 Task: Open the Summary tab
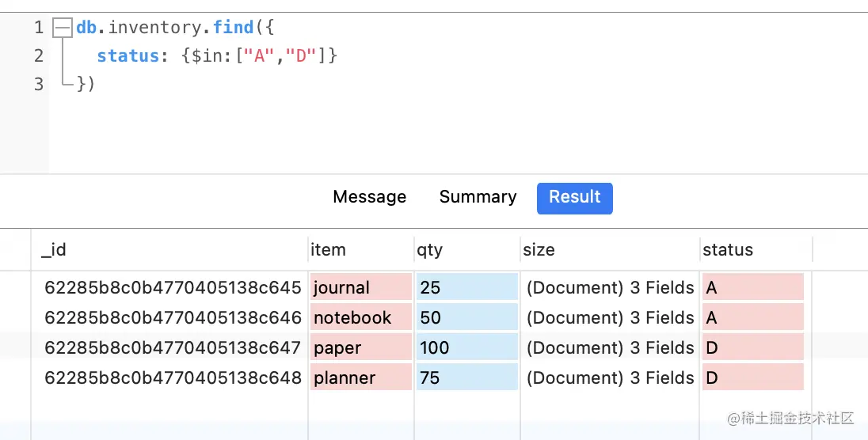[478, 197]
